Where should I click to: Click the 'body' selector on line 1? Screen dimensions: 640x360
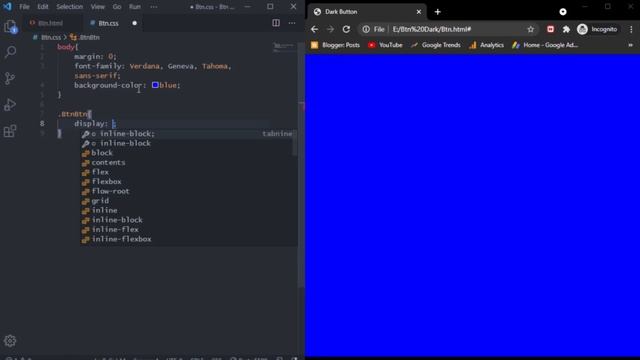65,47
